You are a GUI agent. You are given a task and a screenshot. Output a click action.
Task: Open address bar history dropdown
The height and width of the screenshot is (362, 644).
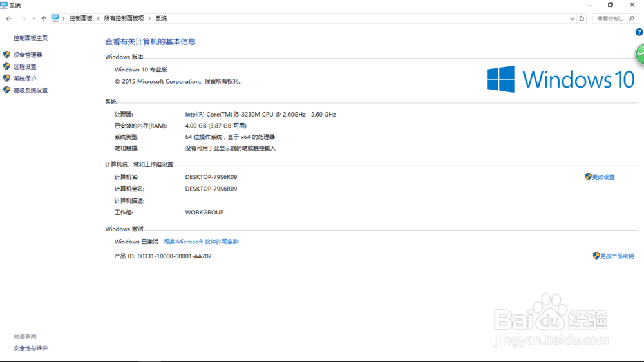[x=572, y=19]
